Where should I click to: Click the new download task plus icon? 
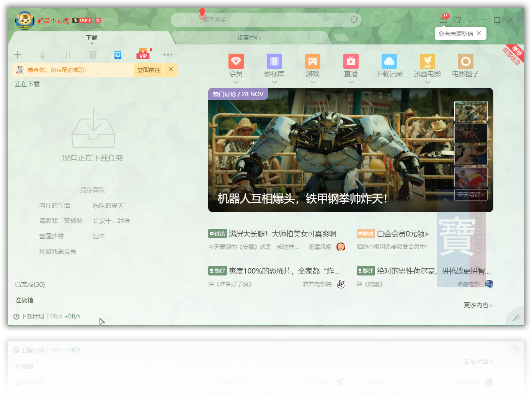[x=18, y=54]
